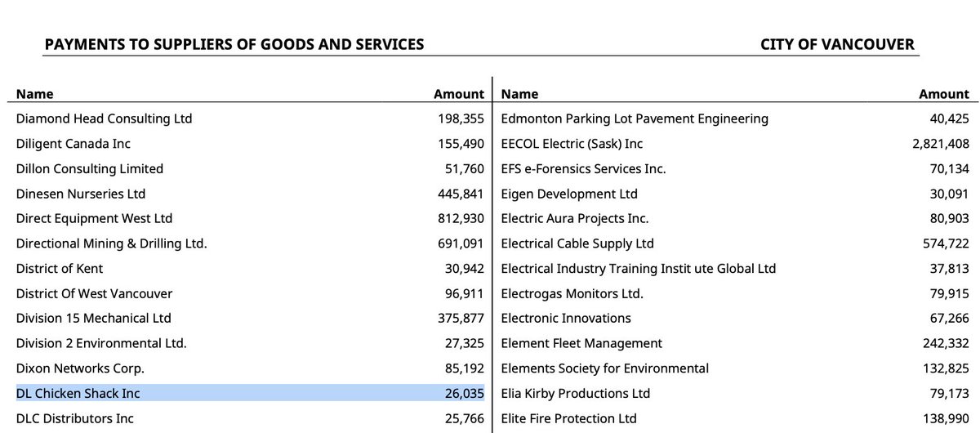Viewport: 980px width, 433px height.
Task: Click the amount 445,841
Action: point(461,194)
